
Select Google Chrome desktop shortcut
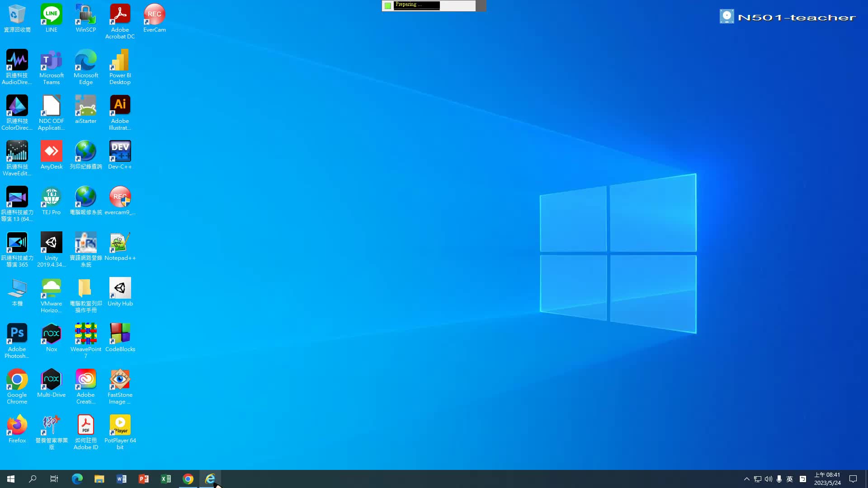[17, 387]
